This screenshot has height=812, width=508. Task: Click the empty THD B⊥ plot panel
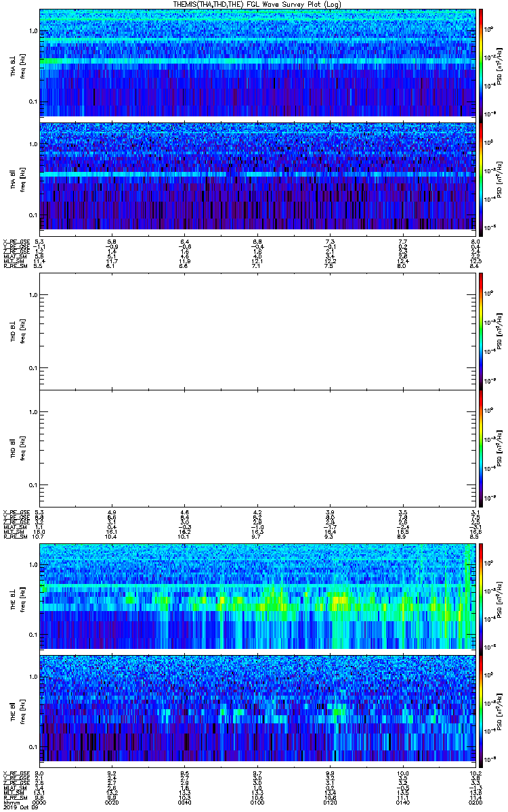258,332
